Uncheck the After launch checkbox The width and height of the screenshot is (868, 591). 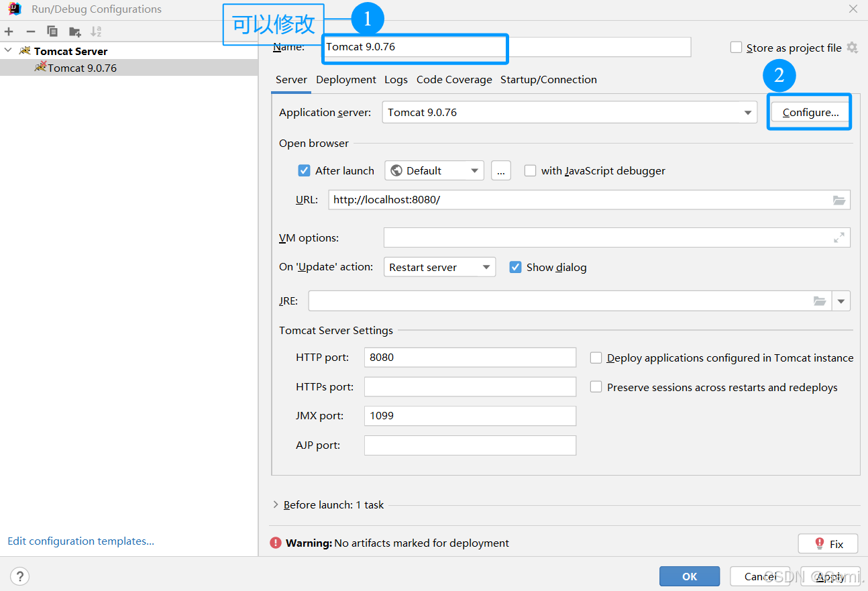(x=304, y=170)
